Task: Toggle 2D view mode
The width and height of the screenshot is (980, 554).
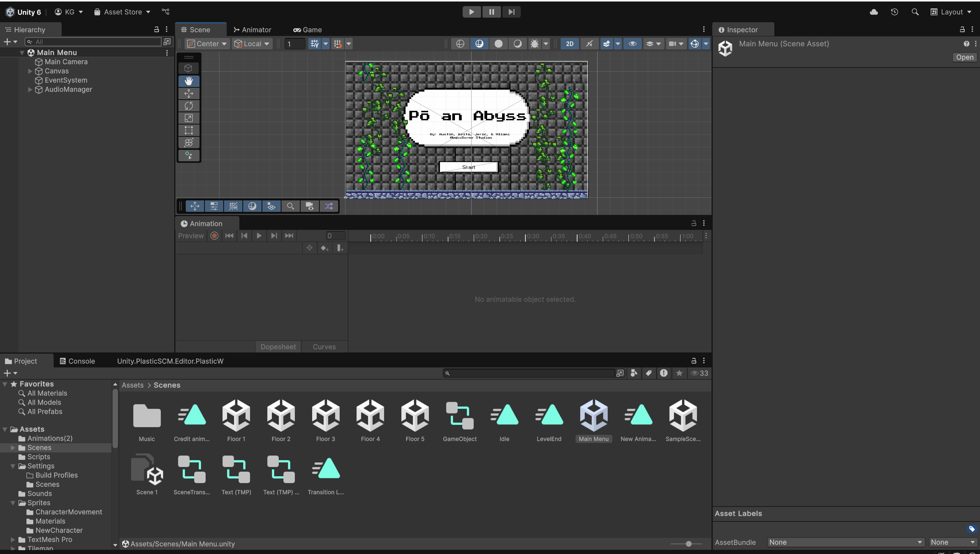Action: [x=569, y=44]
